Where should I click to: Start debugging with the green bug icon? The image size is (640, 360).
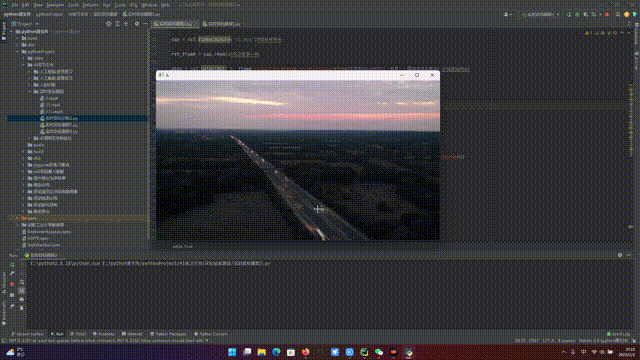(x=577, y=15)
